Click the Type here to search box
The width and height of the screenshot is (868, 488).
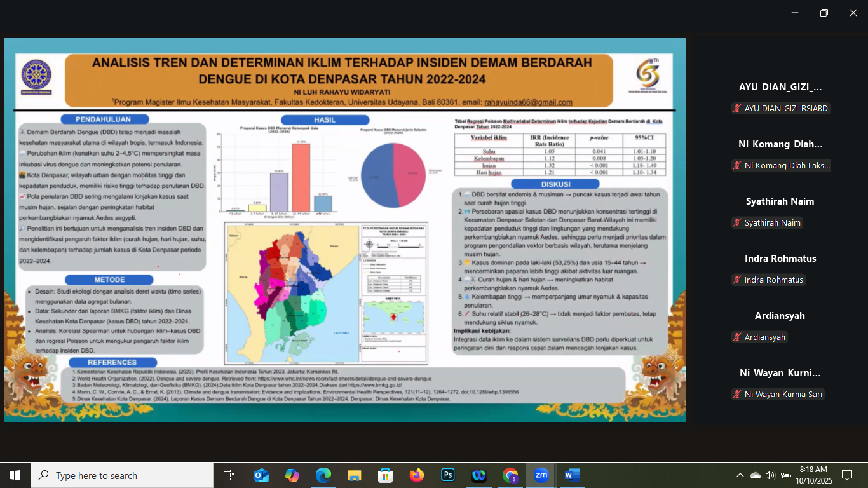[x=122, y=475]
